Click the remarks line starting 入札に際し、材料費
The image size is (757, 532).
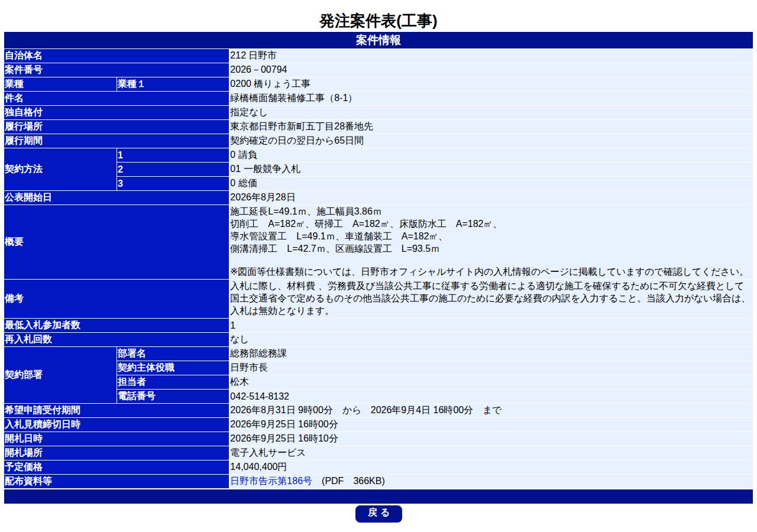tap(486, 287)
